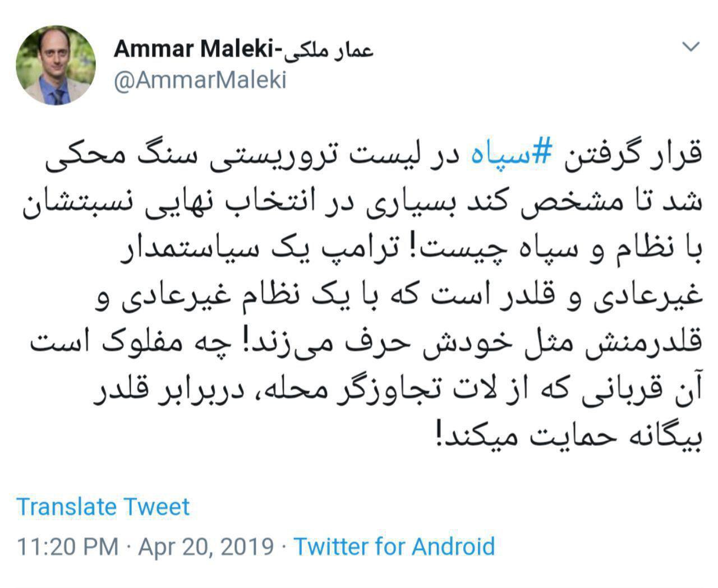718x588 pixels.
Task: Click the date Apr 20, 2019
Action: point(206,547)
